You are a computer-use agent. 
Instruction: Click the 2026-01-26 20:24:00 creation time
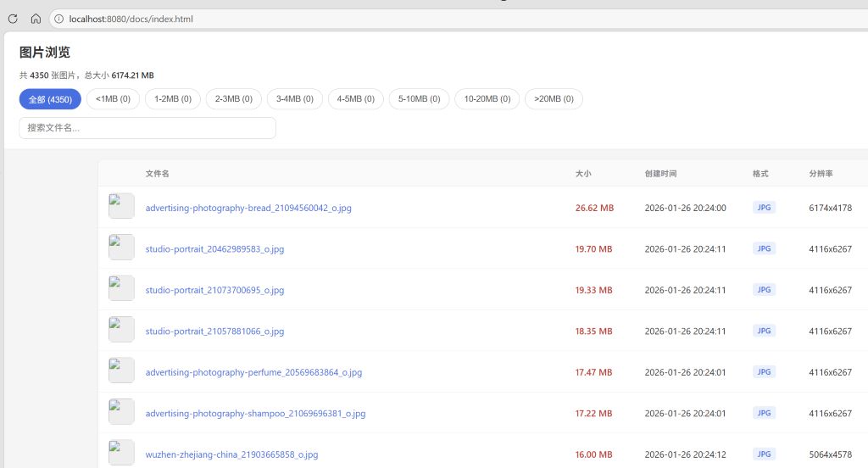coord(685,208)
